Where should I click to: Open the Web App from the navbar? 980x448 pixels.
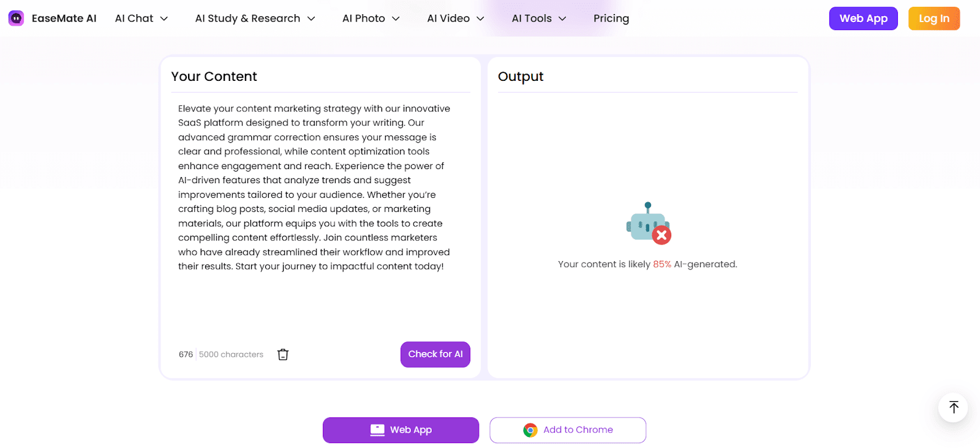pos(862,18)
